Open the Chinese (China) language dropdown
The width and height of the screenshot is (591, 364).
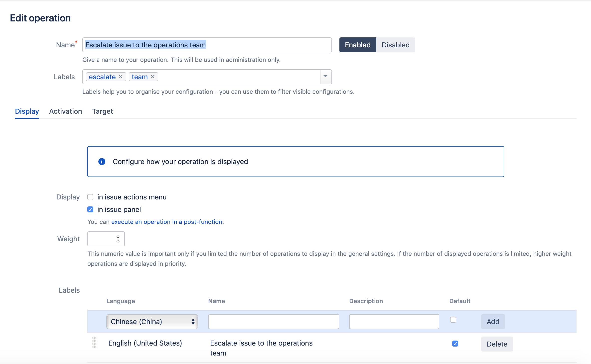pos(152,321)
